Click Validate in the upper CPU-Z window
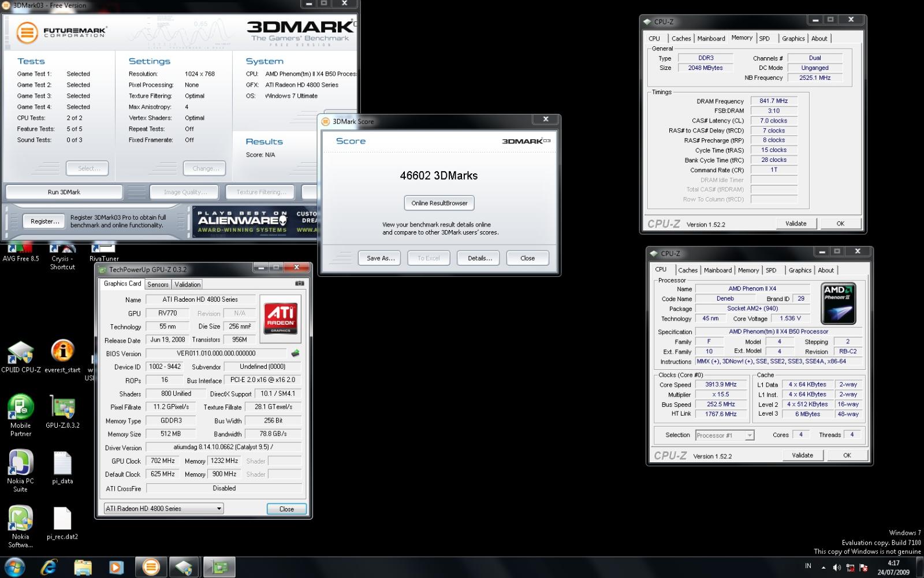This screenshot has width=924, height=578. click(x=796, y=224)
